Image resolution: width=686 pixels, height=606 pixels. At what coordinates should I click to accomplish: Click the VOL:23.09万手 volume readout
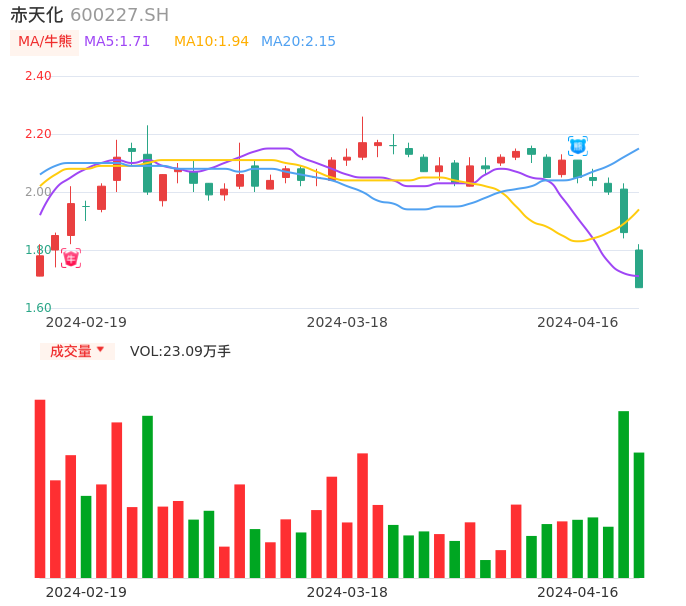pyautogui.click(x=180, y=351)
